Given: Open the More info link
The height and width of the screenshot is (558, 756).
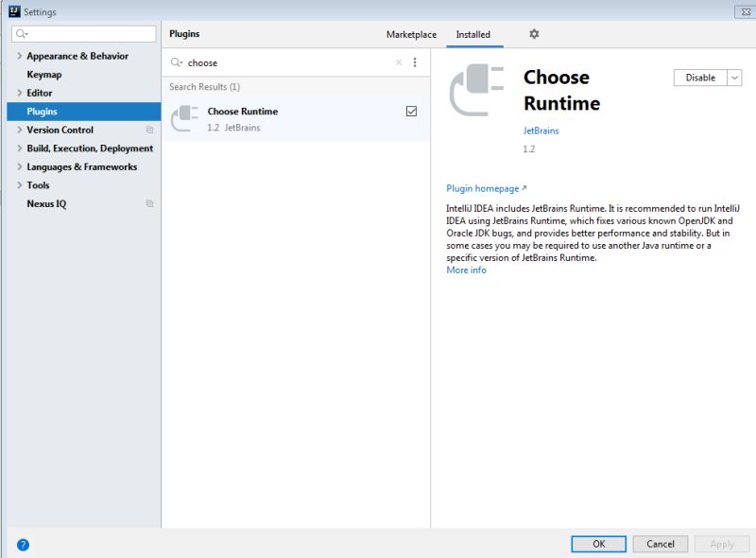Looking at the screenshot, I should pyautogui.click(x=466, y=270).
